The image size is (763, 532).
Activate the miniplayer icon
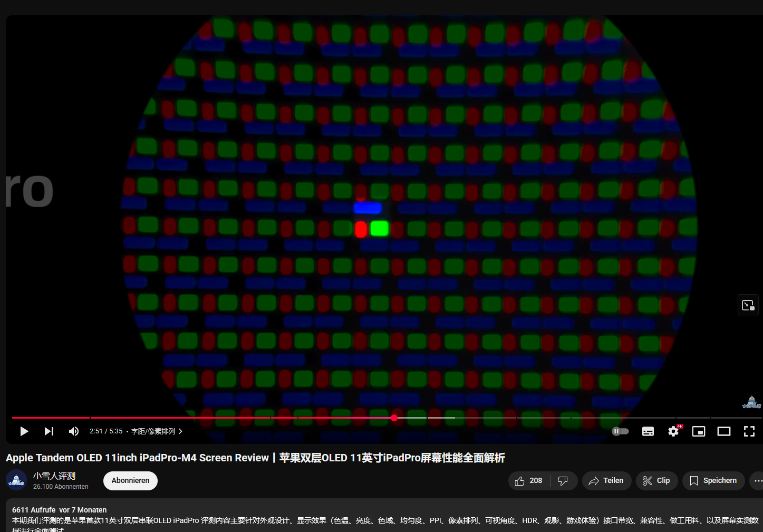(x=698, y=431)
